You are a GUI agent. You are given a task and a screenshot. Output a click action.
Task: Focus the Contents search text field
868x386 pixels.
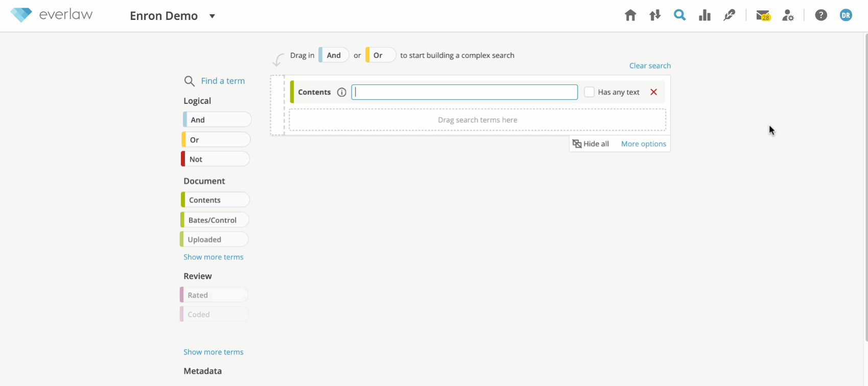click(464, 92)
